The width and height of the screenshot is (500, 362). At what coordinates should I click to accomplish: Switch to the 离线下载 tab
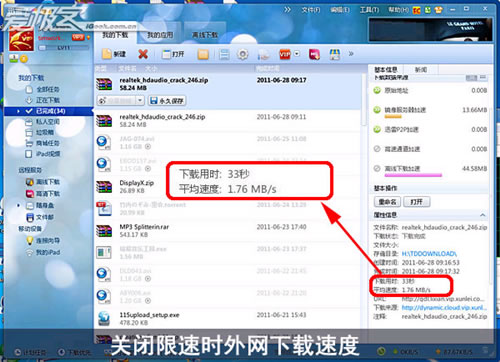205,35
